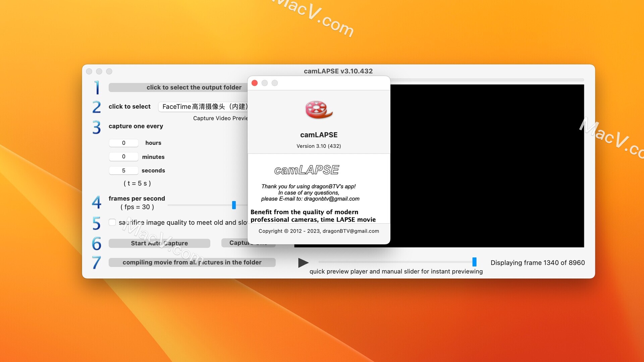
Task: Click the minutes input field
Action: [x=123, y=157]
